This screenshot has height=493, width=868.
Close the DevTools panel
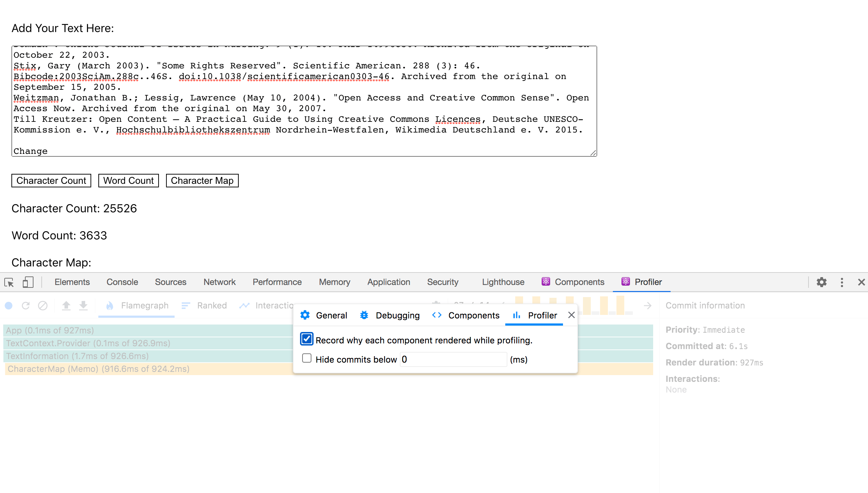point(861,282)
